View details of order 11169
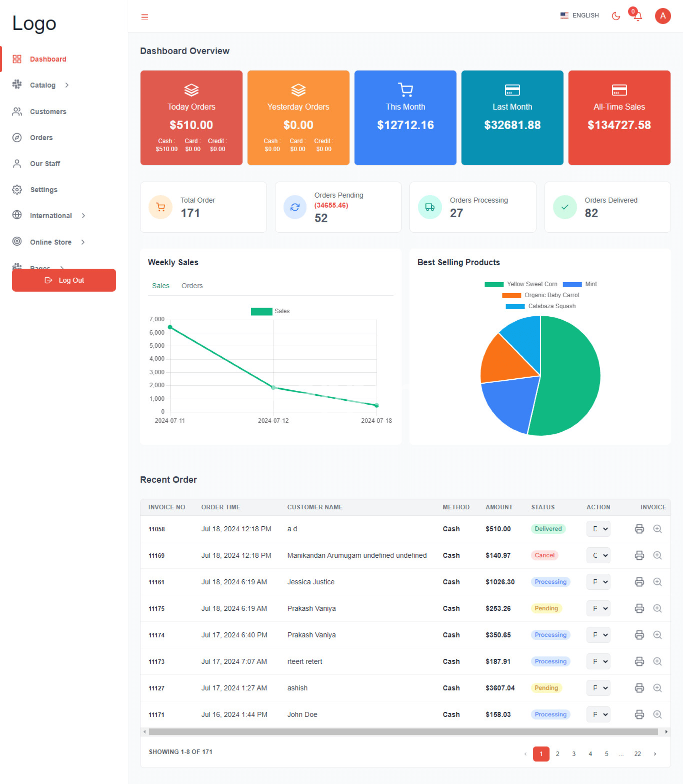683x784 pixels. tap(657, 555)
